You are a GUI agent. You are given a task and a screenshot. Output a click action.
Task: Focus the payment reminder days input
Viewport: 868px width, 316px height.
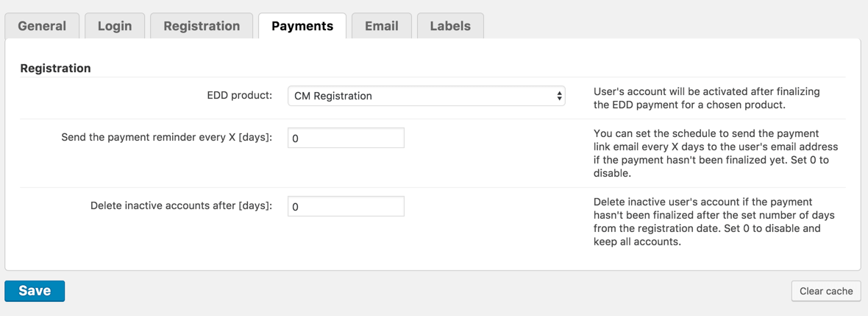coord(346,138)
